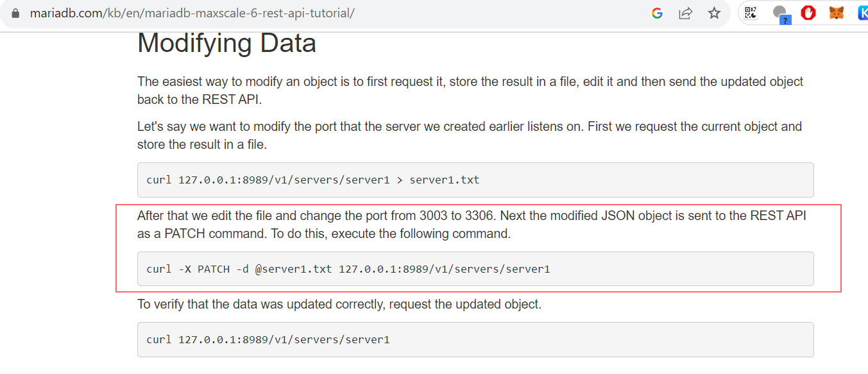The image size is (868, 374).
Task: Open the MetaMask fox extension
Action: (837, 12)
